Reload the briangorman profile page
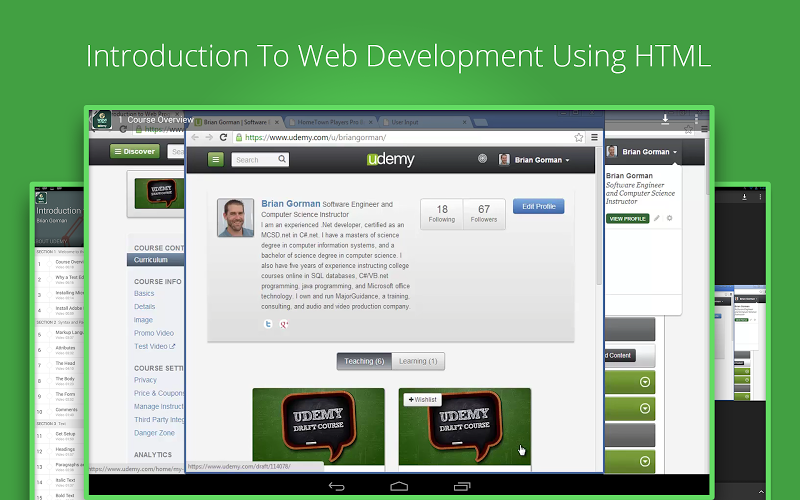Image resolution: width=800 pixels, height=500 pixels. tap(223, 137)
